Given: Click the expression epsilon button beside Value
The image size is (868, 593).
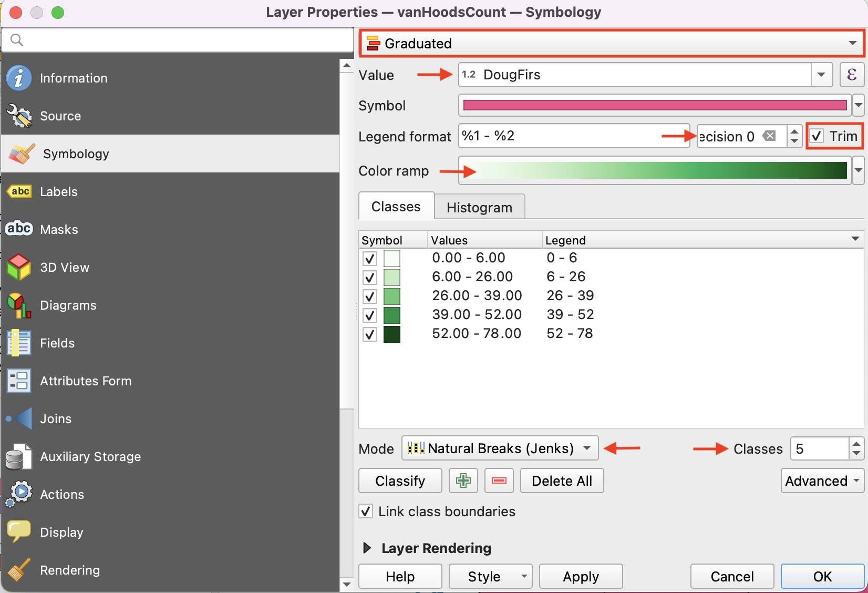Looking at the screenshot, I should [x=851, y=75].
